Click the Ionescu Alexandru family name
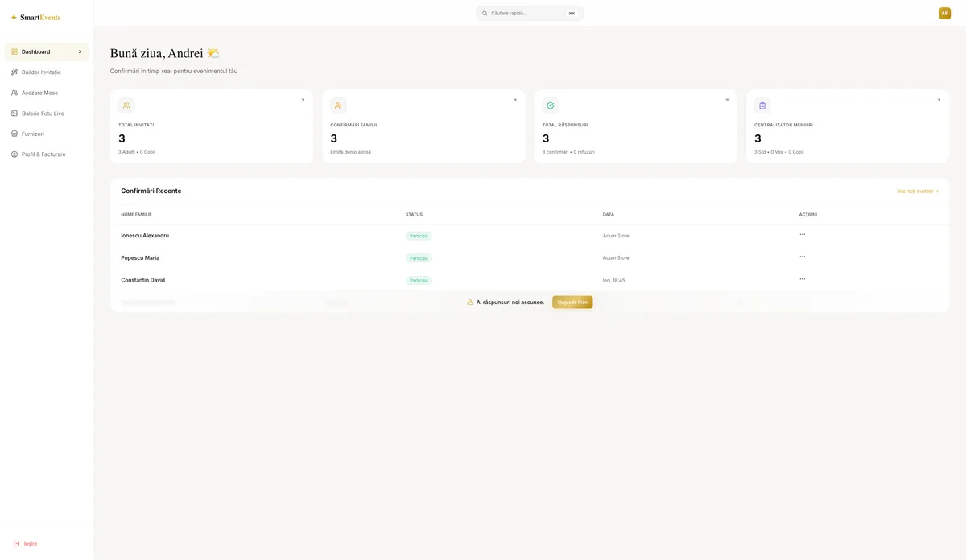This screenshot has width=966, height=560. click(145, 236)
